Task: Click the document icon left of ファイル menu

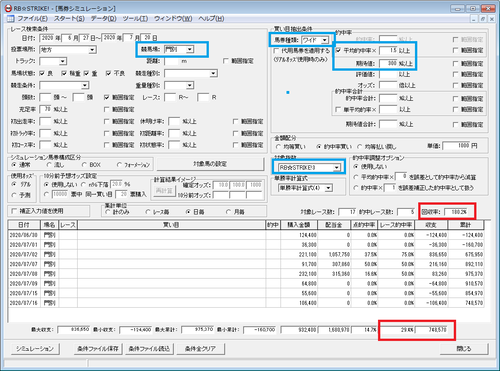Action: [11, 18]
